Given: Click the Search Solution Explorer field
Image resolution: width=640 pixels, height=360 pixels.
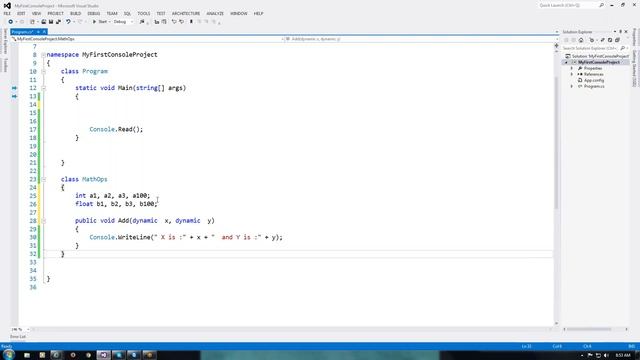Looking at the screenshot, I should tap(591, 48).
